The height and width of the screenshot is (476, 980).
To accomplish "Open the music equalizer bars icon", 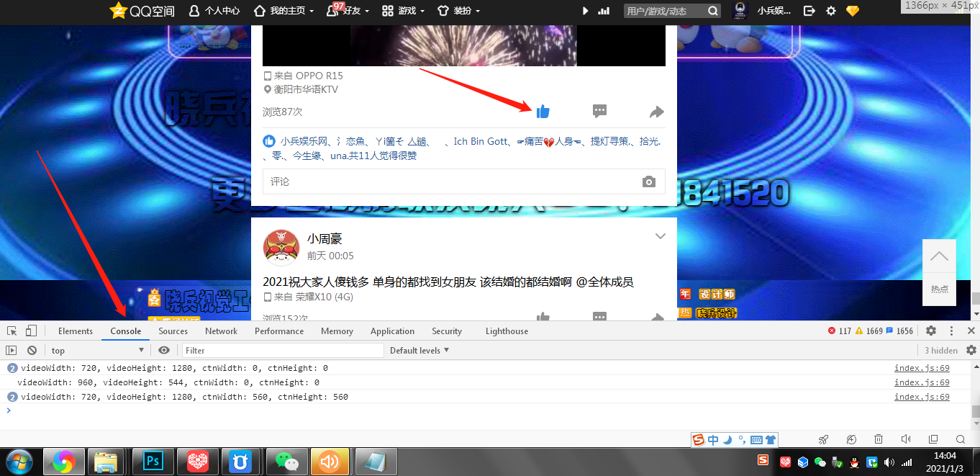I will tap(604, 11).
